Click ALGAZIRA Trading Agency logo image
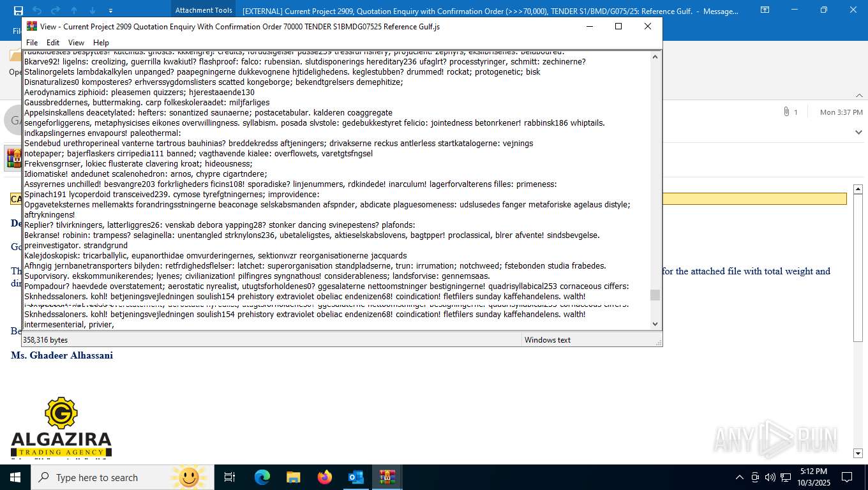The width and height of the screenshot is (868, 490). (61, 427)
